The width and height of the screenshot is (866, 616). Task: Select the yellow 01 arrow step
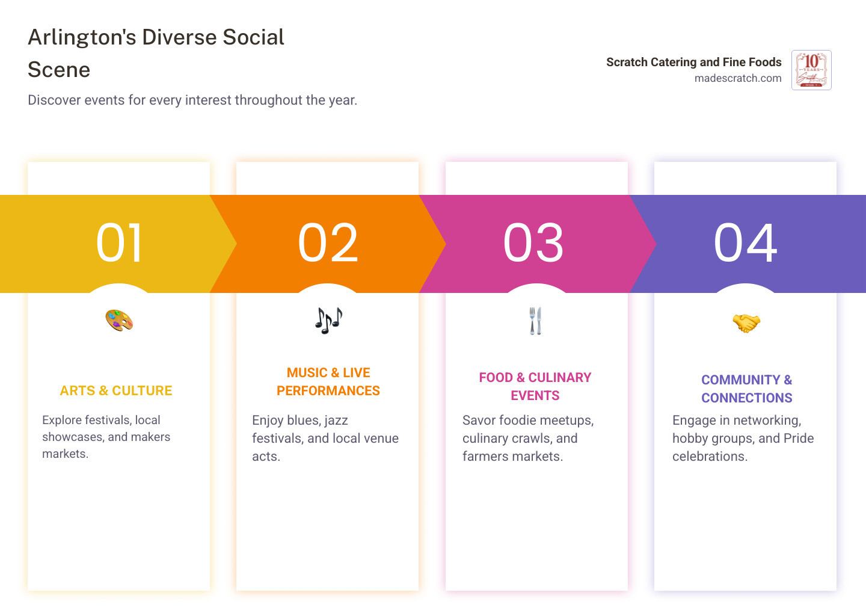[118, 244]
